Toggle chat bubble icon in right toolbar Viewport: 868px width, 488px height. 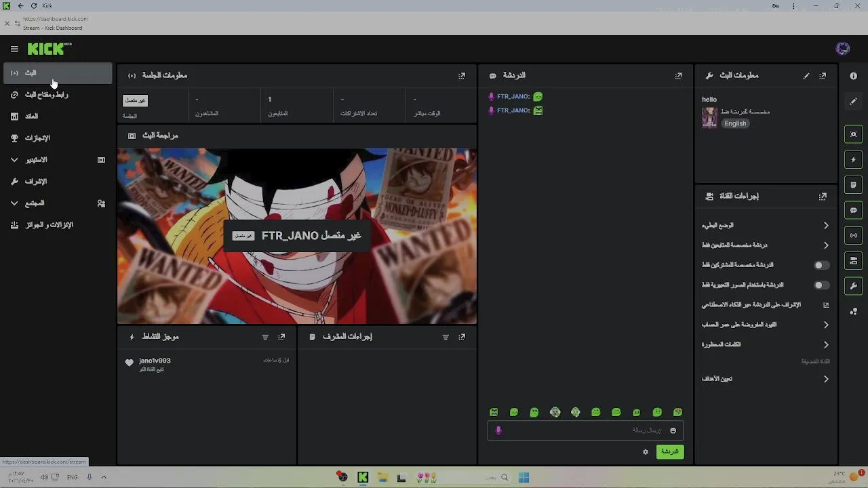854,210
